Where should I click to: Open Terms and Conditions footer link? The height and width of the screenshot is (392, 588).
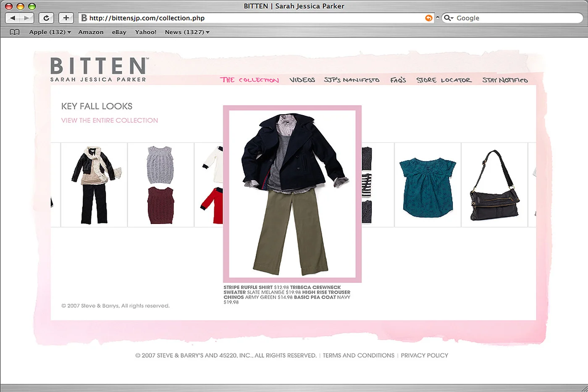point(359,355)
